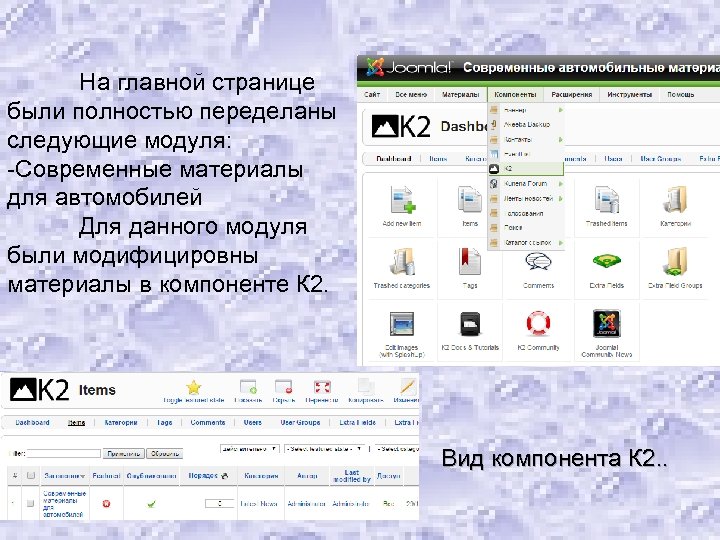This screenshot has width=720, height=540.
Task: Open the Все меню menu
Action: click(x=411, y=95)
